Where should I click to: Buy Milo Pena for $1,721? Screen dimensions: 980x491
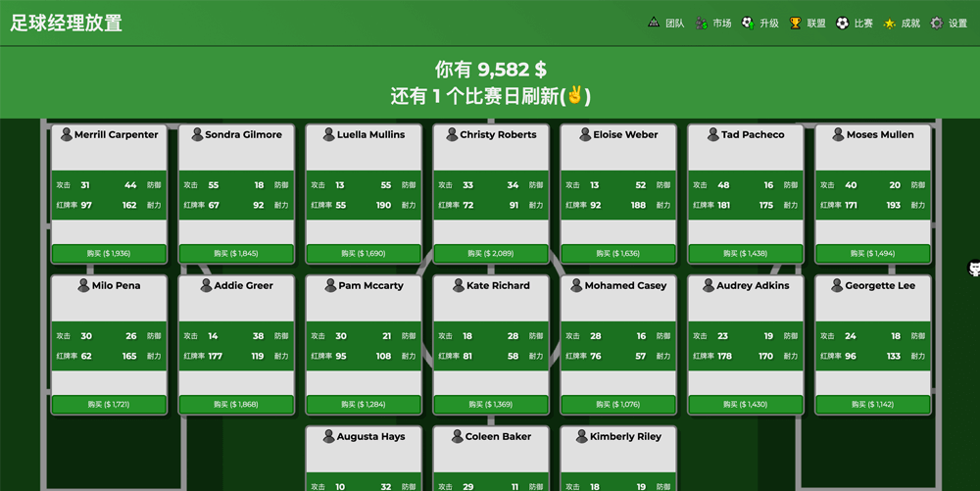[109, 405]
